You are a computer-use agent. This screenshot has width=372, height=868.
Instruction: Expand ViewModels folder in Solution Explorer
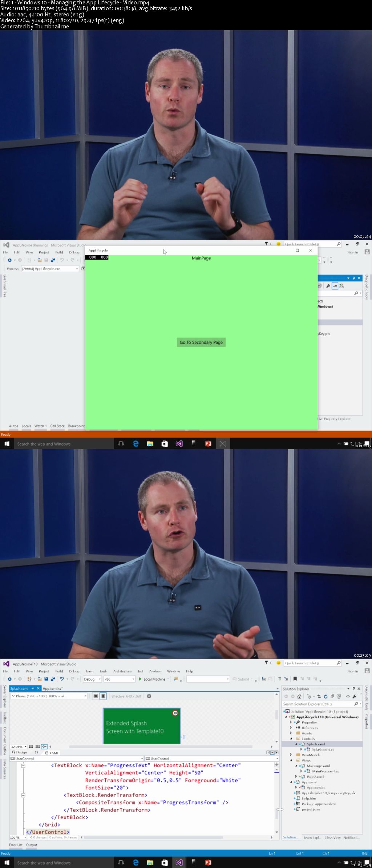point(291,755)
